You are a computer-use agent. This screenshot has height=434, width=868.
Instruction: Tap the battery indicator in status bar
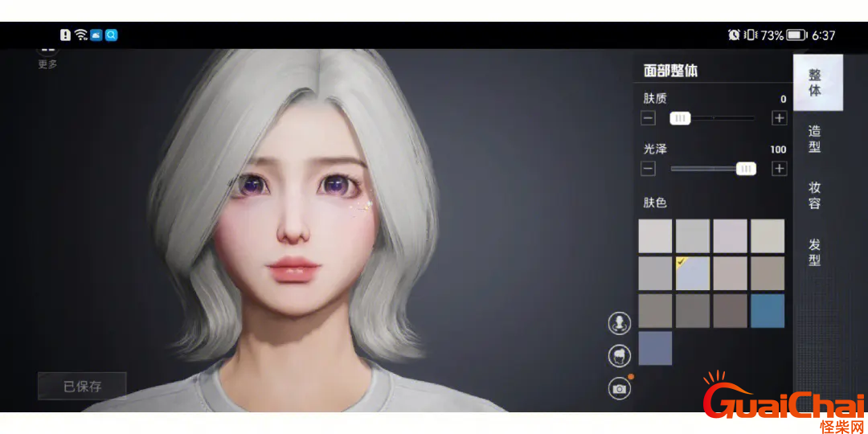(x=796, y=35)
